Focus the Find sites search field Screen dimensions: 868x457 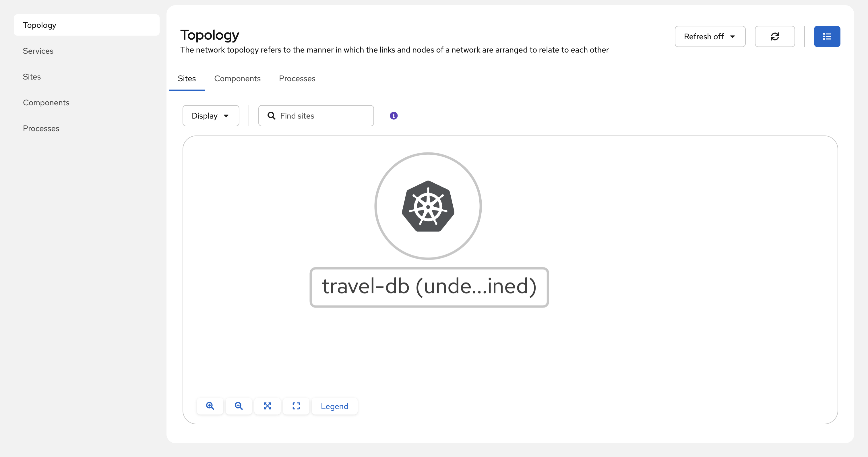[316, 116]
